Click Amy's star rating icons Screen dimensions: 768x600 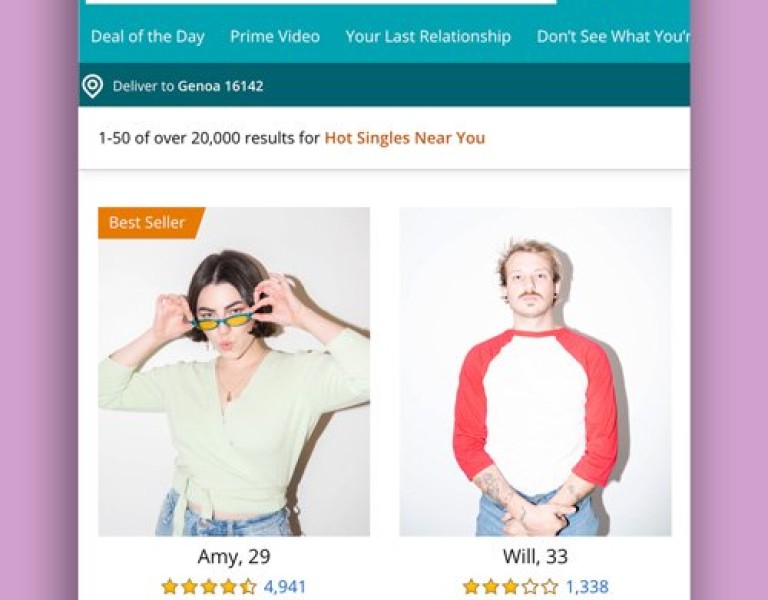[209, 587]
